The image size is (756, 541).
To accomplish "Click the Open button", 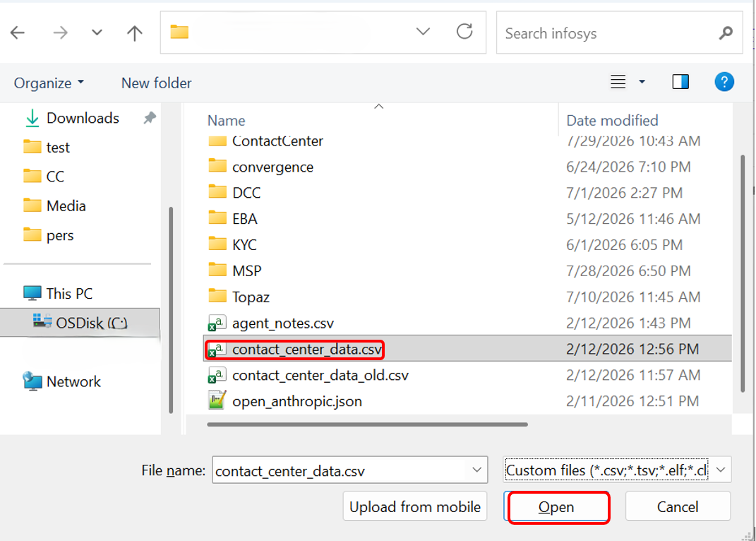I will (x=556, y=506).
